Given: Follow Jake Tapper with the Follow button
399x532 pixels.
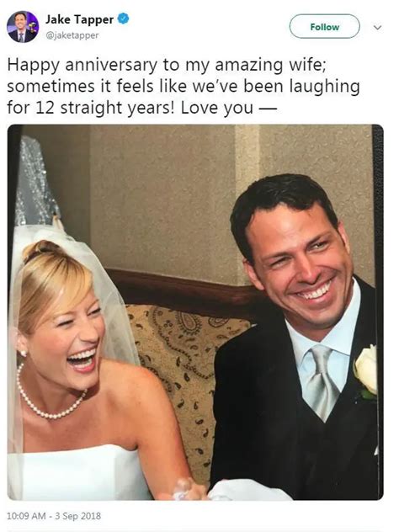Looking at the screenshot, I should click(324, 26).
